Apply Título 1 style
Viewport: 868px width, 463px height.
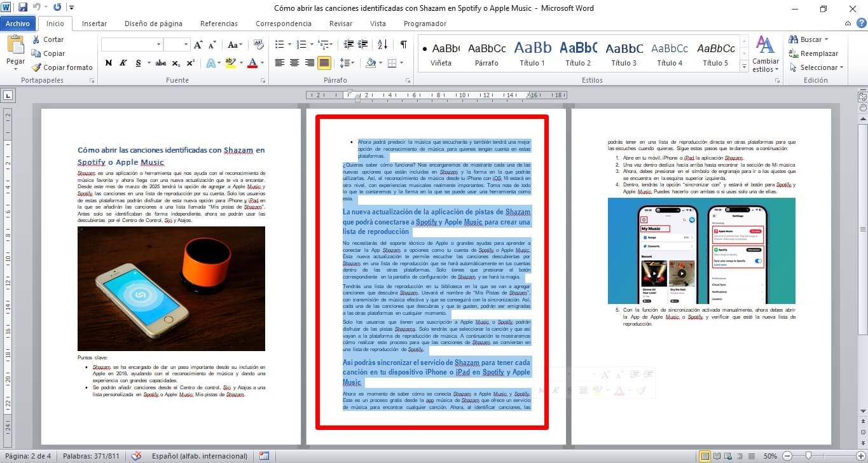(x=533, y=54)
